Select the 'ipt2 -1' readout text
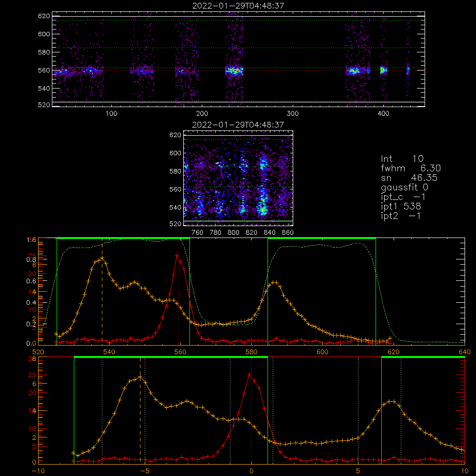476x476 pixels. tap(401, 216)
